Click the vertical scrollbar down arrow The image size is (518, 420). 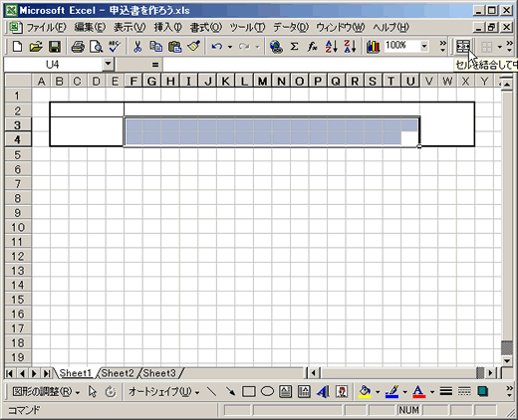click(507, 360)
